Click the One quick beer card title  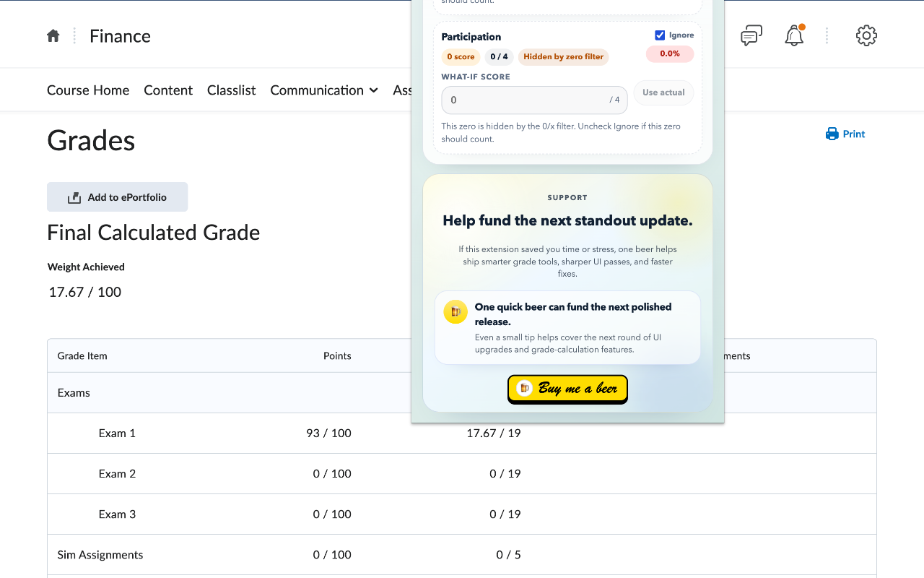tap(573, 314)
